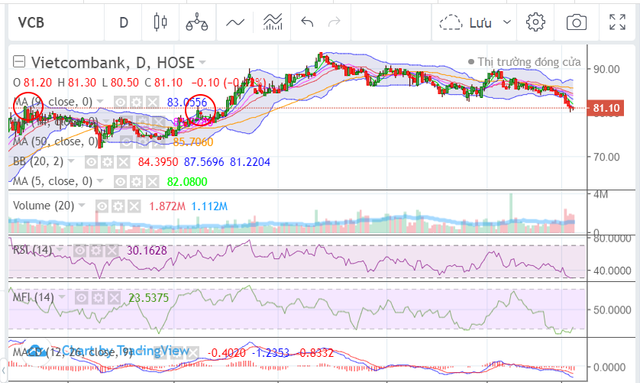Open the indicator templates icon
Image resolution: width=640 pixels, height=383 pixels.
pyautogui.click(x=273, y=22)
